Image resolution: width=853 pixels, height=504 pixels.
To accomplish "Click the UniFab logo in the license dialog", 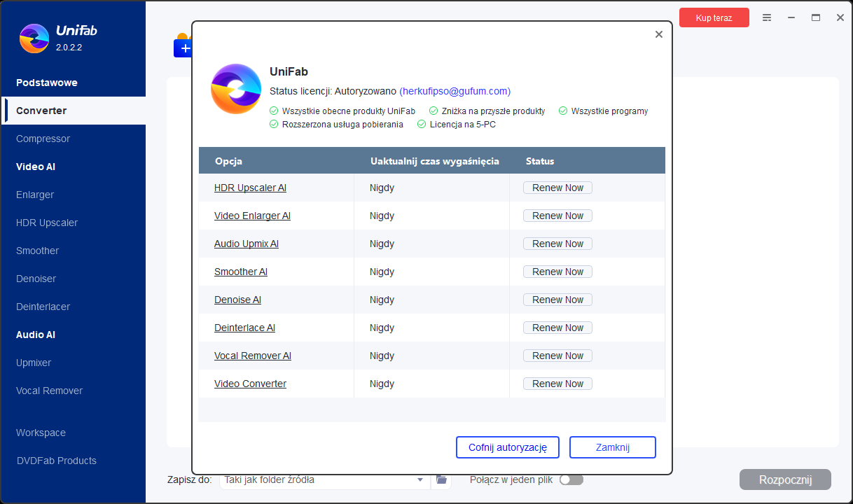I will pyautogui.click(x=236, y=89).
